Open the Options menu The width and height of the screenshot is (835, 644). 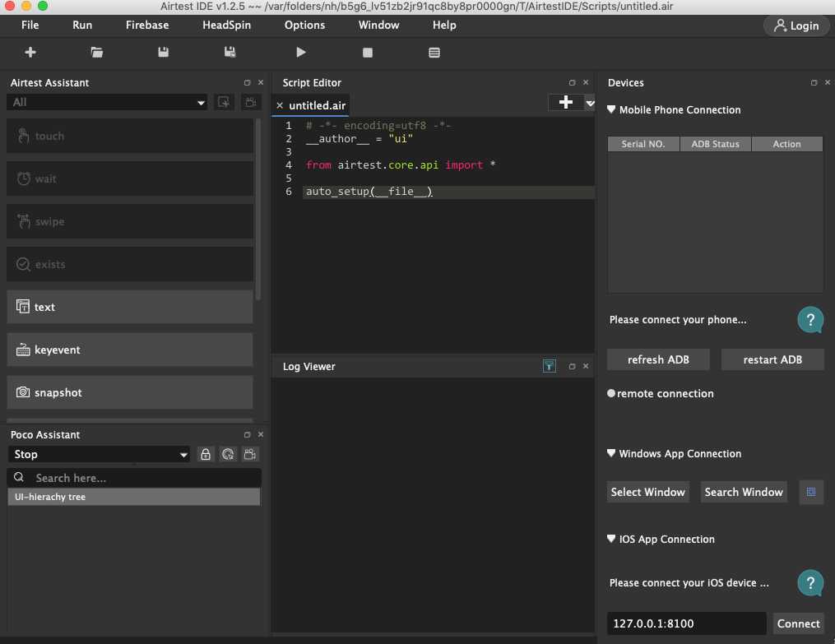[x=304, y=25]
